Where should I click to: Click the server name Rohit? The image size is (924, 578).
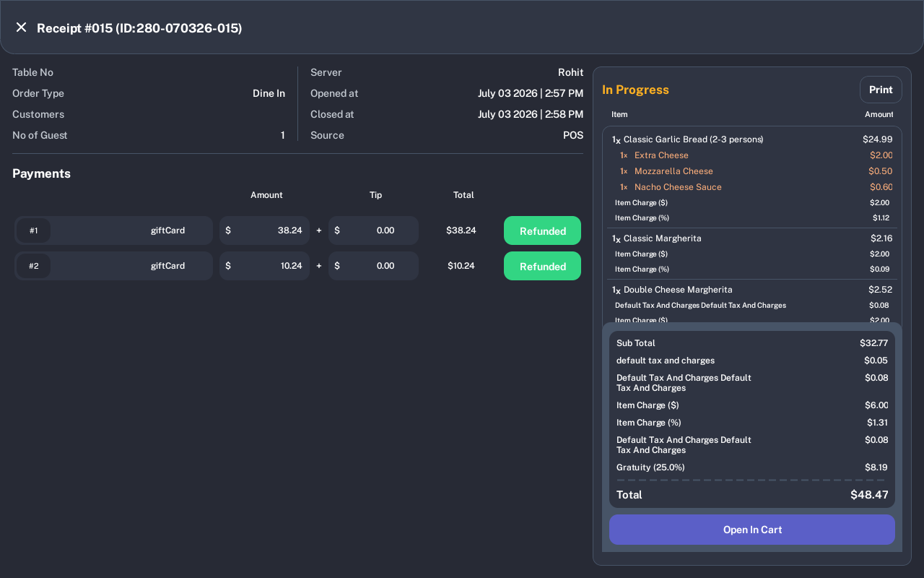coord(570,72)
